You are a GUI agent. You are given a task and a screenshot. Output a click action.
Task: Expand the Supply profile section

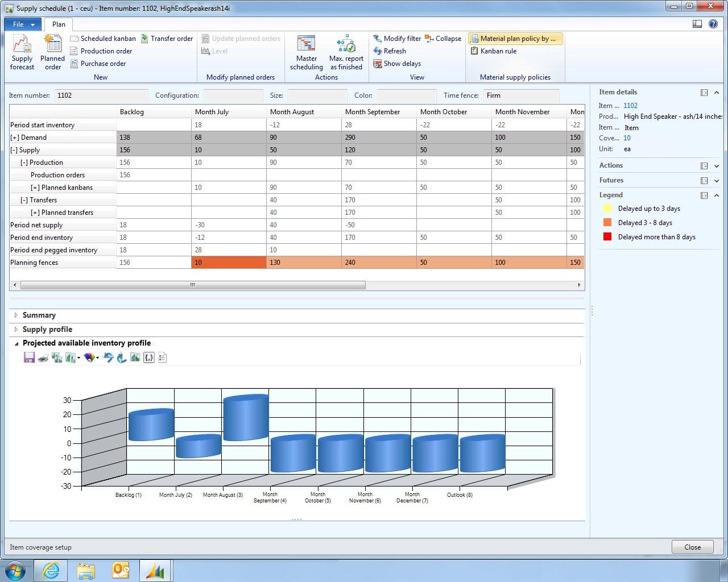tap(16, 329)
